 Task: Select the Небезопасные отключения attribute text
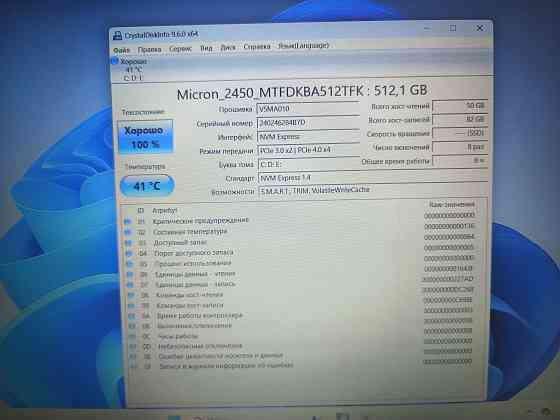tap(200, 346)
